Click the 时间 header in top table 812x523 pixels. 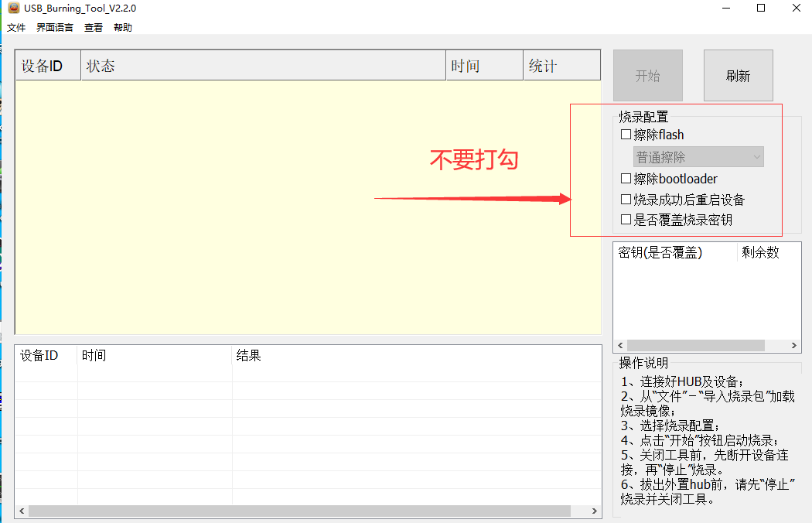coord(484,66)
